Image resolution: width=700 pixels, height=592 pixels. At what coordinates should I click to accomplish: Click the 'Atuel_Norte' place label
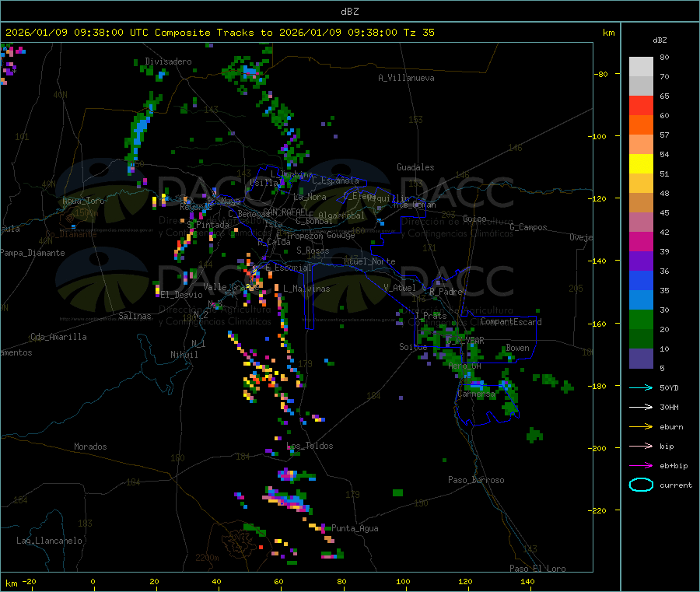point(369,261)
